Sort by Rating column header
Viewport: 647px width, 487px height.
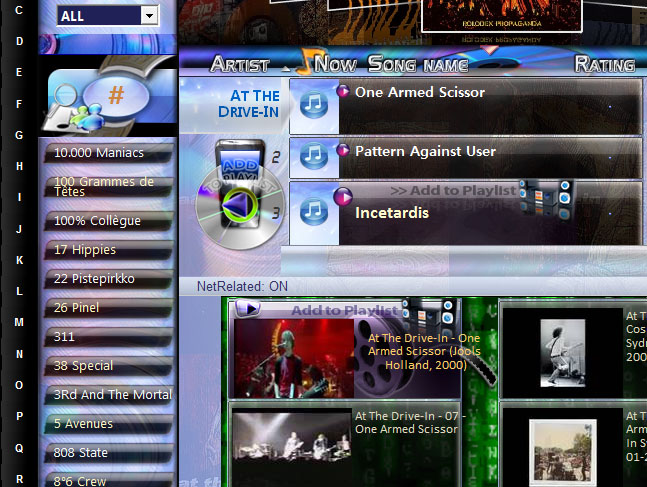tap(605, 64)
